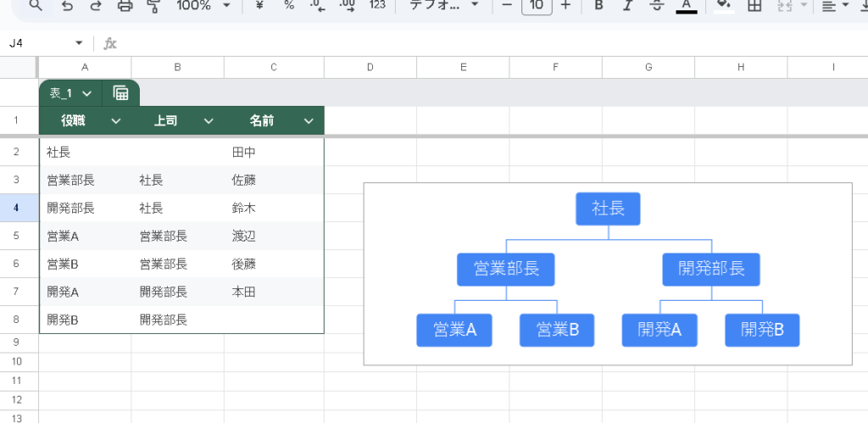
Task: Toggle bold formatting
Action: pos(598,5)
